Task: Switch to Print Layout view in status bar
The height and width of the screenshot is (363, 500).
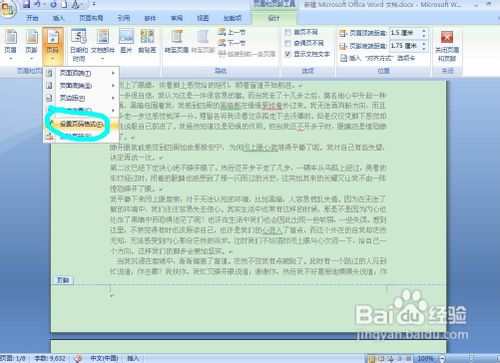Action: coord(371,359)
